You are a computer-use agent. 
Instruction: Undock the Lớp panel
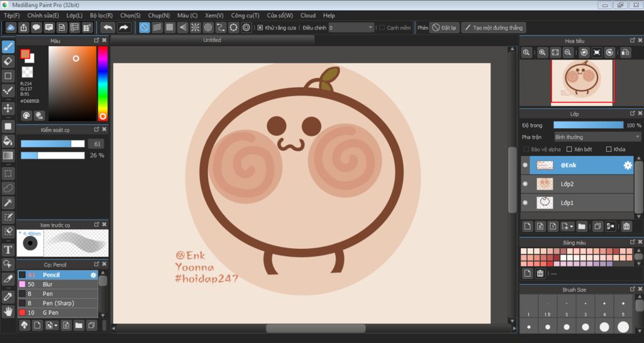click(x=633, y=113)
